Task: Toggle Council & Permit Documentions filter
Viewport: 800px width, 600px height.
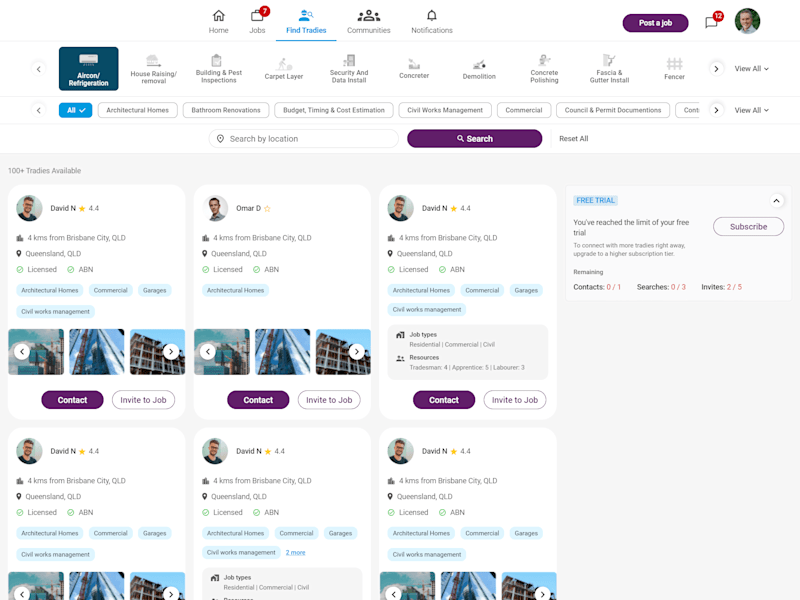Action: (x=613, y=110)
